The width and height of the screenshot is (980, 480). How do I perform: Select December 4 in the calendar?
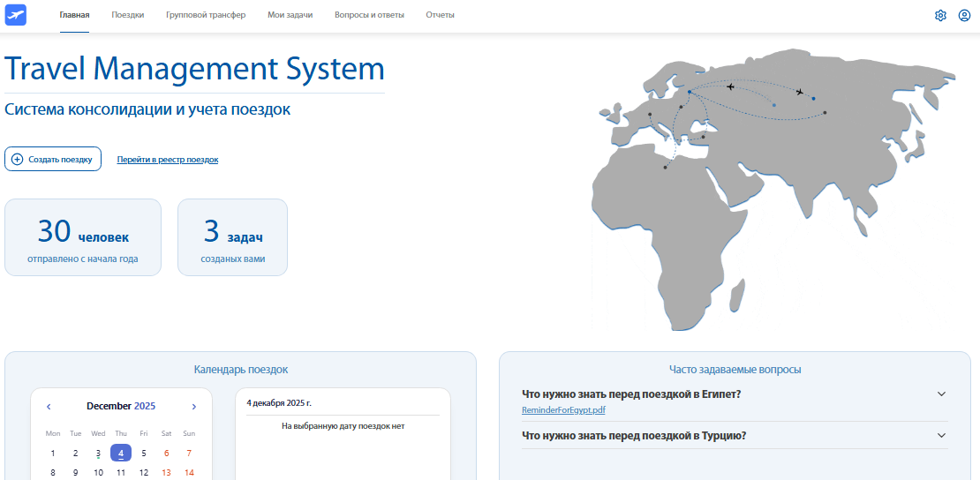point(121,453)
